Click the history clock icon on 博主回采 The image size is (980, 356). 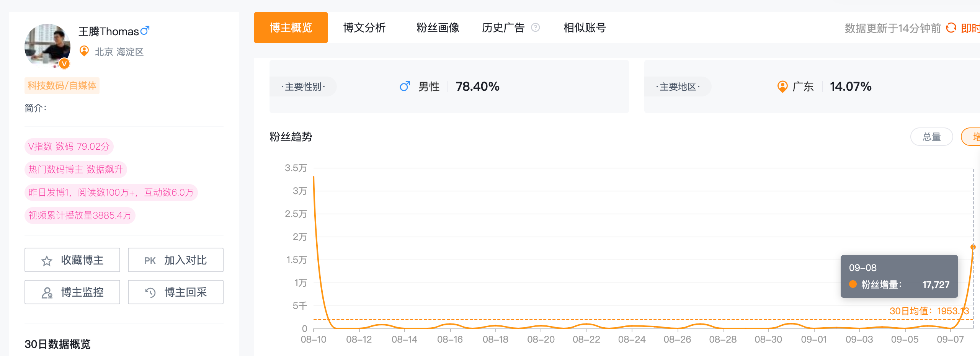[x=150, y=293]
